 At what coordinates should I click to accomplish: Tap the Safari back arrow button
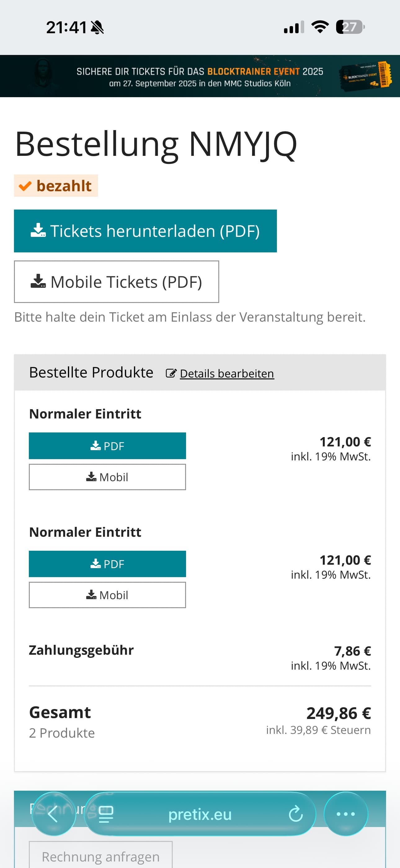click(x=54, y=813)
